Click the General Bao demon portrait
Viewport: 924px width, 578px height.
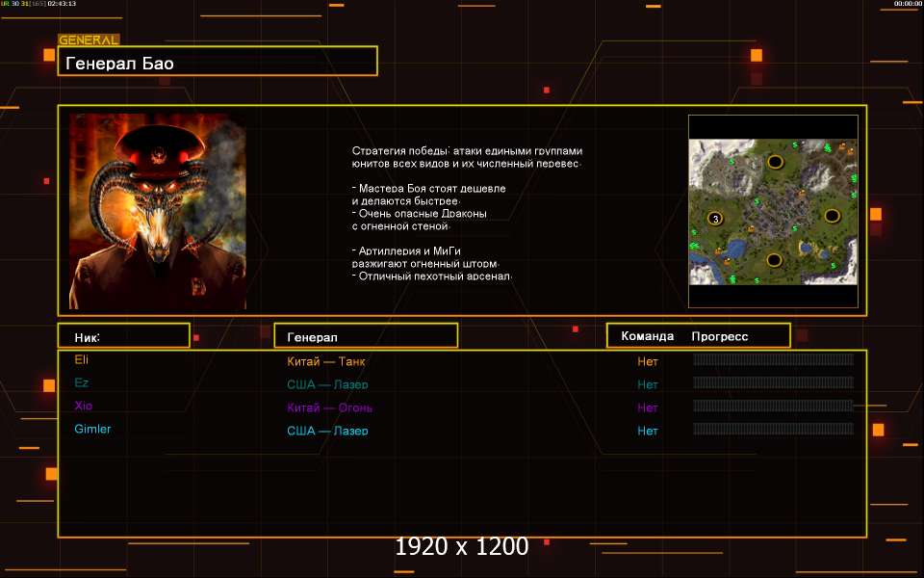(x=157, y=211)
